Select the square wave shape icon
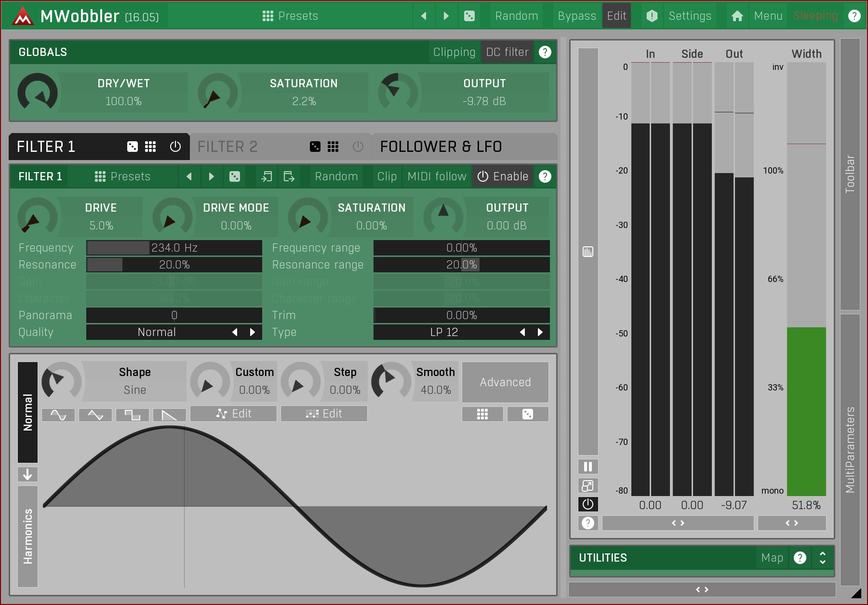Screen dimensions: 868x605 click(x=133, y=415)
